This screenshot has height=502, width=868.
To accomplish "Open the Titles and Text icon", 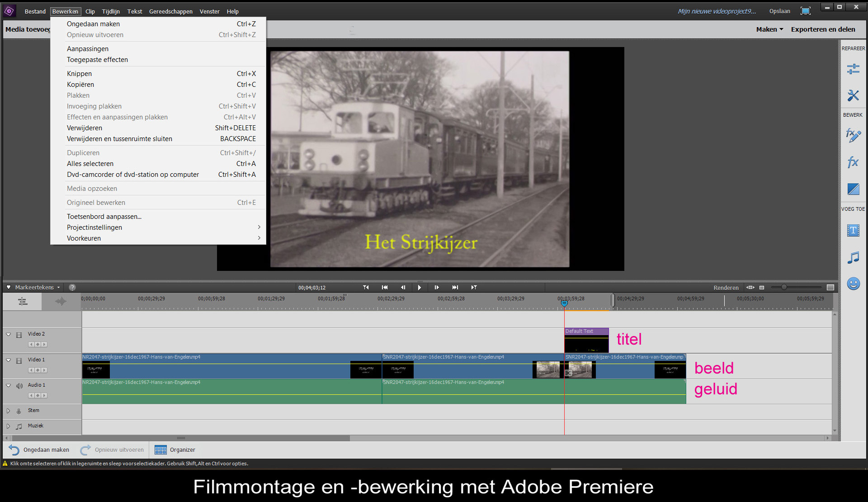I will coord(853,231).
